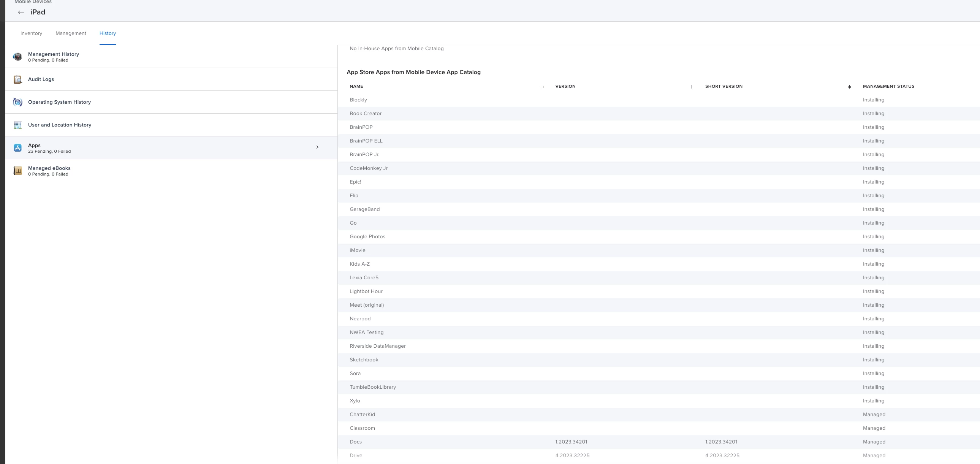Sort by the VERSION column header
The height and width of the screenshot is (464, 980).
click(x=565, y=86)
